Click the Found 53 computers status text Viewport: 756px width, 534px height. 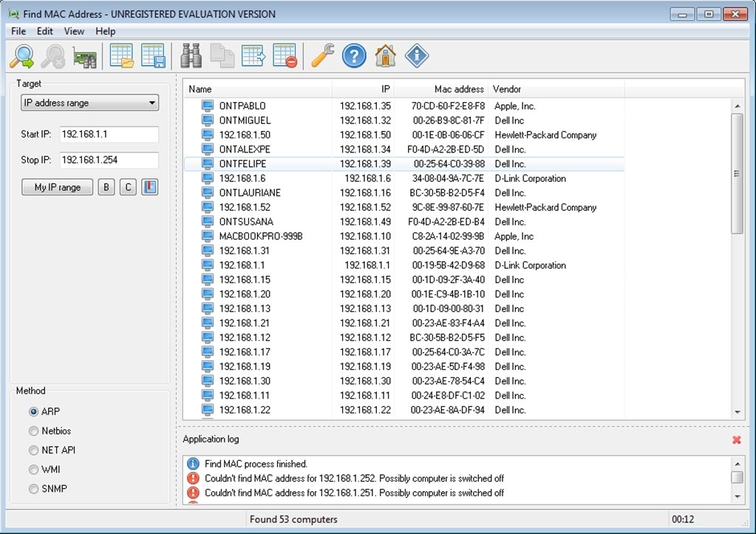[293, 519]
